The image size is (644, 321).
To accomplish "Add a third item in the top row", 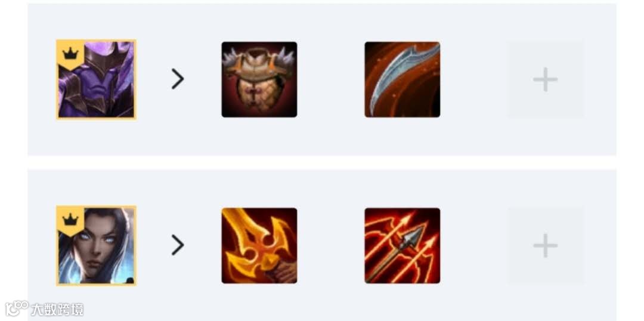I will 546,79.
